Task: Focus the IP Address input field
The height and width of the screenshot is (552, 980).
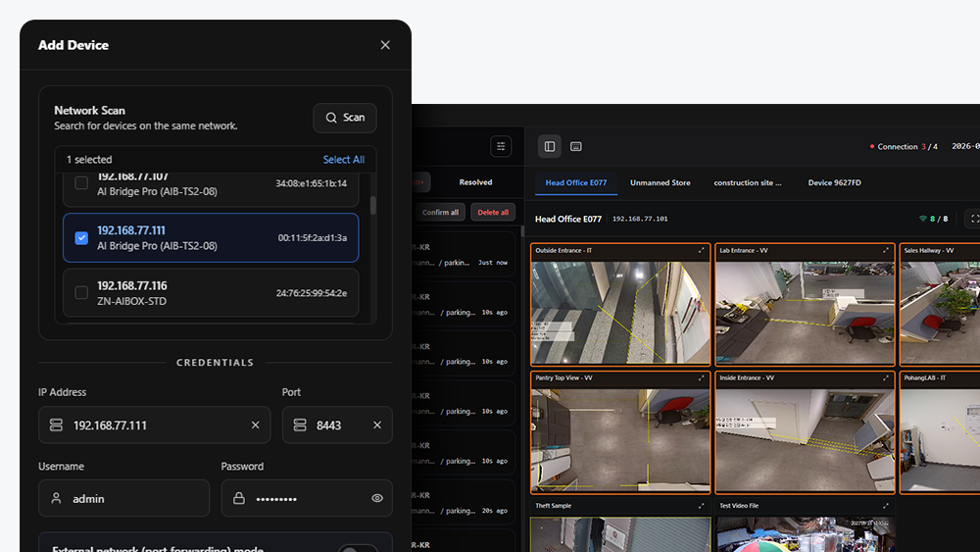Action: pyautogui.click(x=155, y=426)
